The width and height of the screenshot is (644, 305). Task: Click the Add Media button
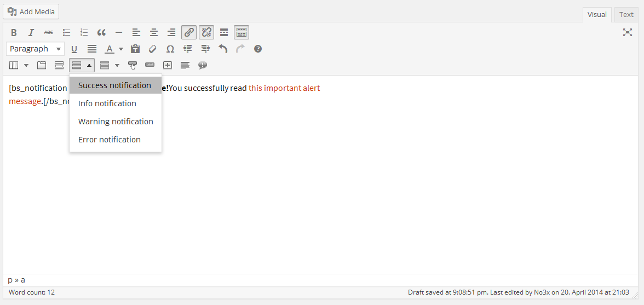pos(31,11)
